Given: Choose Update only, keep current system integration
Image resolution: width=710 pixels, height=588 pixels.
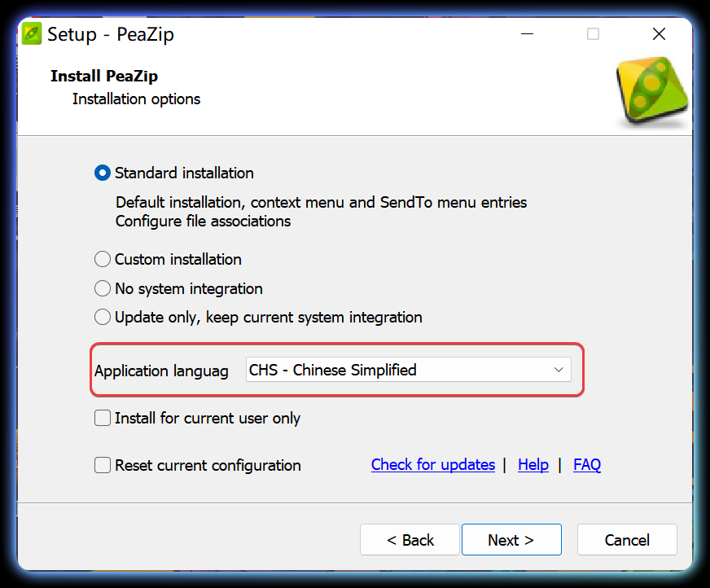Looking at the screenshot, I should [102, 317].
